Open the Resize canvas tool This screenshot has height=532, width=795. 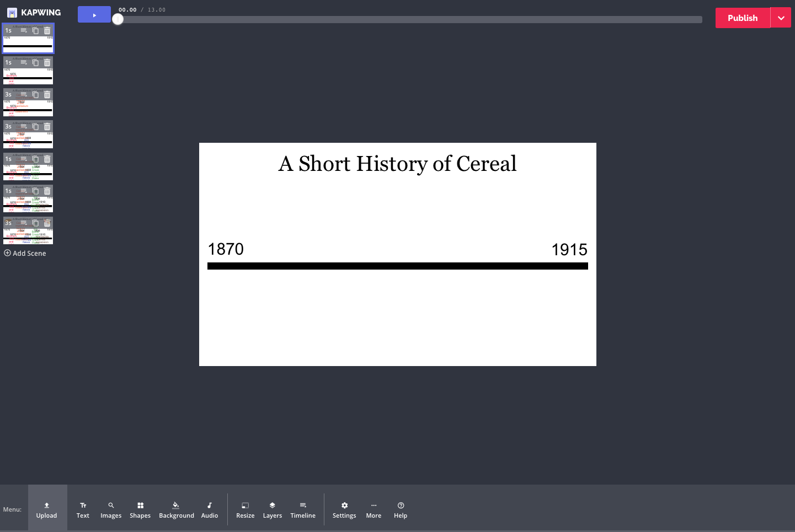tap(246, 510)
